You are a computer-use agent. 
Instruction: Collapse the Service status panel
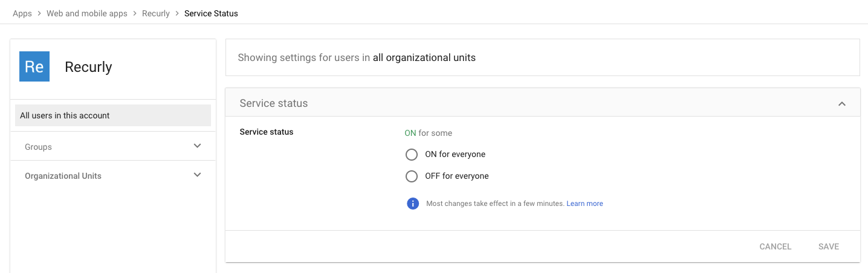[842, 104]
